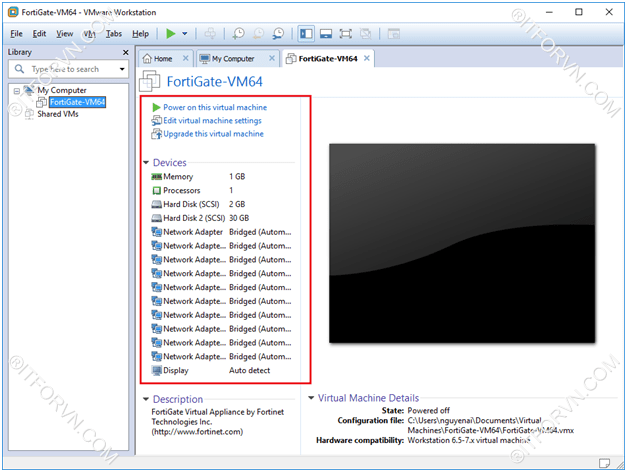Image resolution: width=627 pixels, height=472 pixels.
Task: Take a snapshot of this virtual machine
Action: tap(239, 34)
